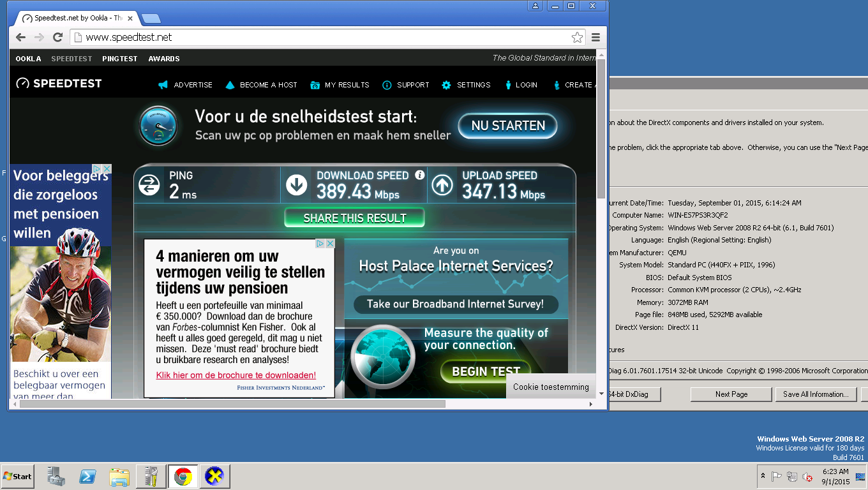Click the SPEEDTEST logo with gauge icon

tap(59, 84)
